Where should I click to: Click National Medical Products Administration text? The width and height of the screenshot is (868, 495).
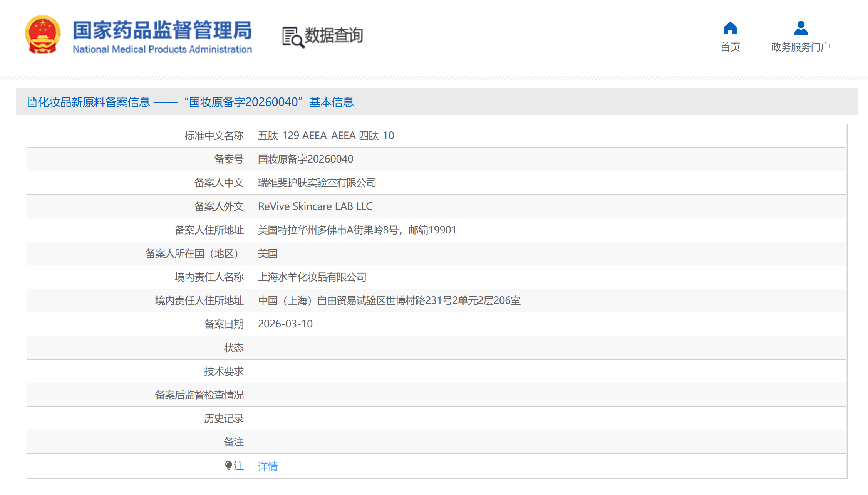coord(162,50)
